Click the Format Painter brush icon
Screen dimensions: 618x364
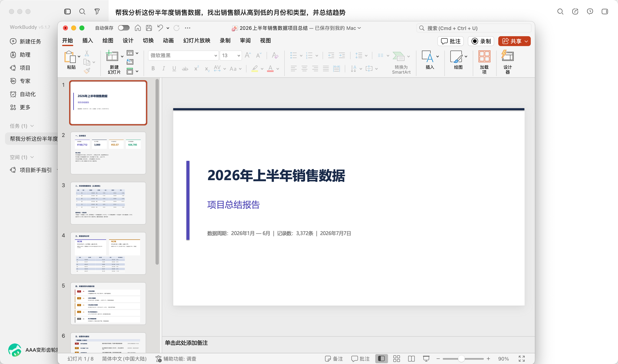pyautogui.click(x=87, y=71)
